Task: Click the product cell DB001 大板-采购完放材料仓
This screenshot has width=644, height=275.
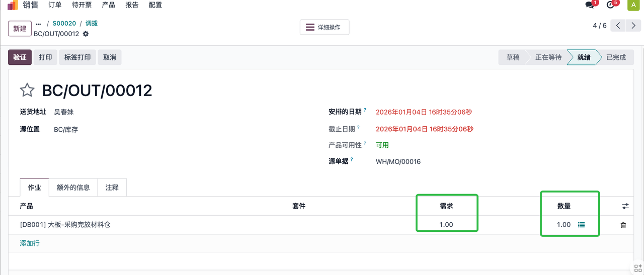Action: pyautogui.click(x=65, y=225)
